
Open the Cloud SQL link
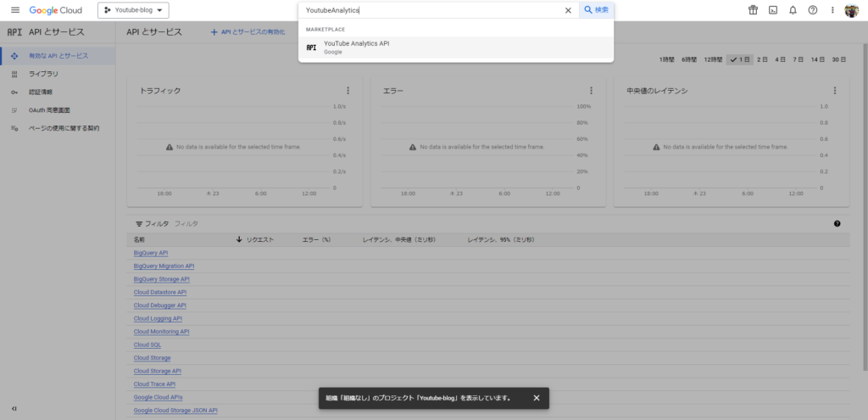coord(147,344)
